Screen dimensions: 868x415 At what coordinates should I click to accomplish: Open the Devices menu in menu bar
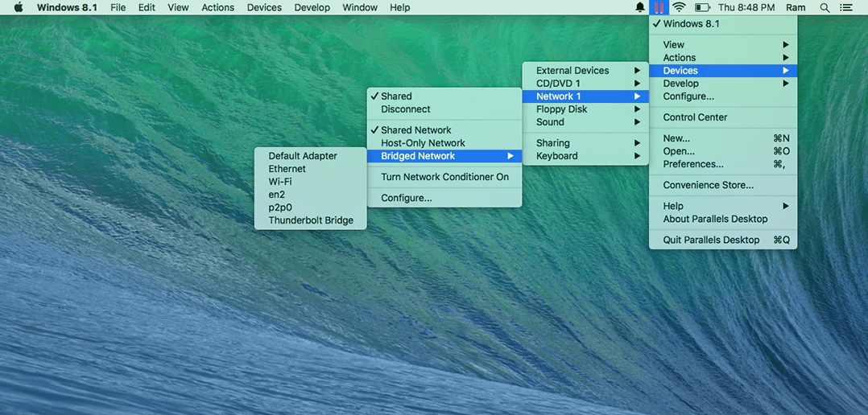point(264,7)
